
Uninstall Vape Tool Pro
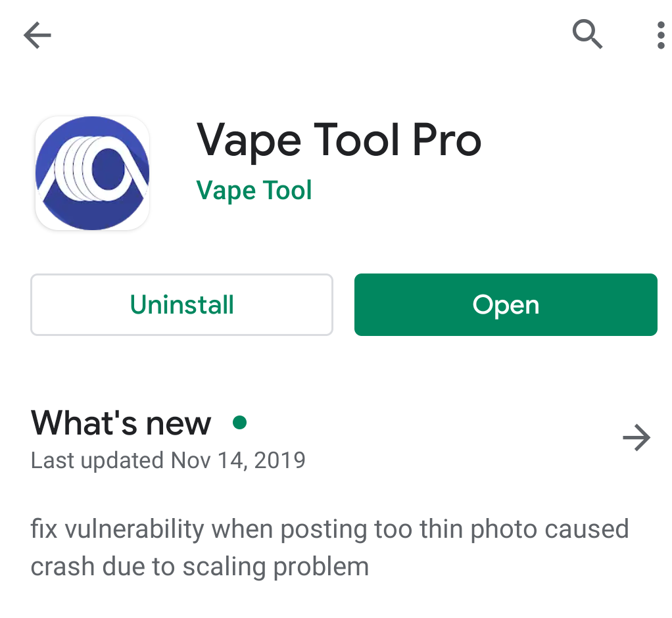pos(181,304)
